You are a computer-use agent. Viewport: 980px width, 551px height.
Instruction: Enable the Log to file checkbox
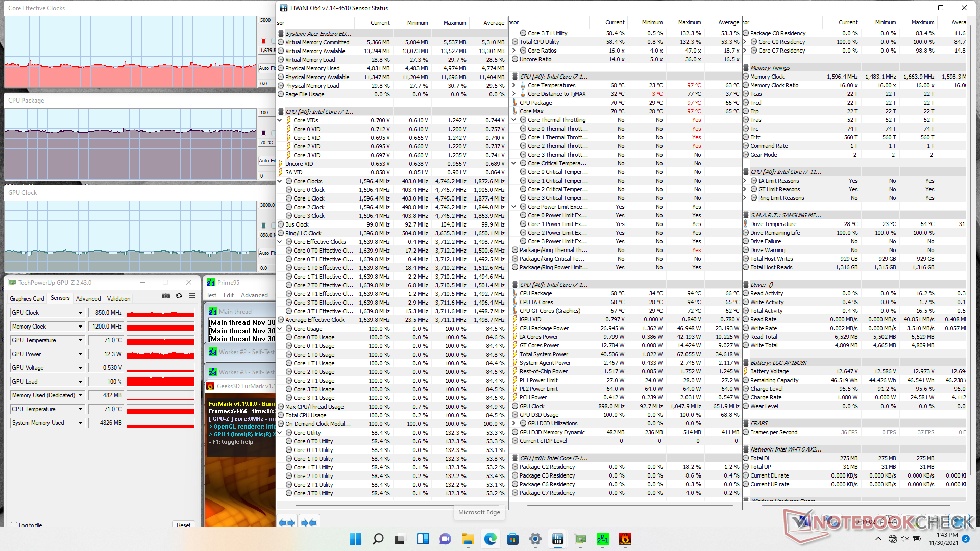click(14, 525)
